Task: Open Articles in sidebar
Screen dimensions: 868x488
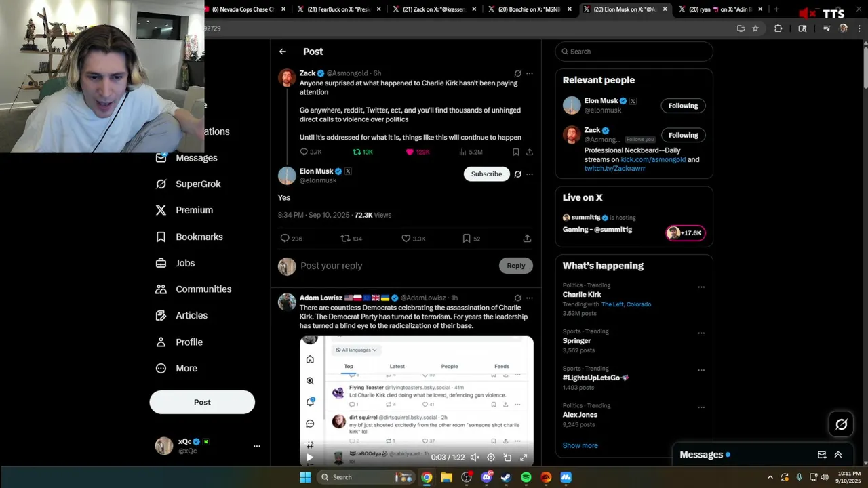Action: (x=182, y=315)
